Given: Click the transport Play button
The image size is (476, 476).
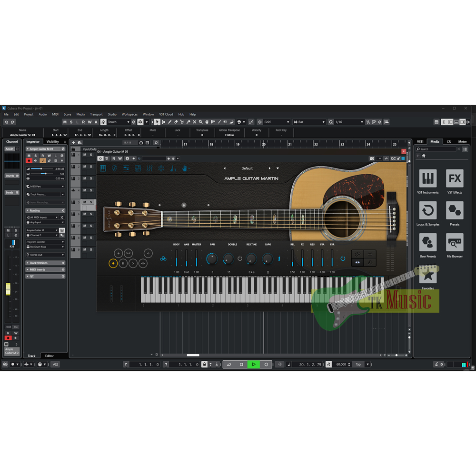Looking at the screenshot, I should pyautogui.click(x=254, y=364).
